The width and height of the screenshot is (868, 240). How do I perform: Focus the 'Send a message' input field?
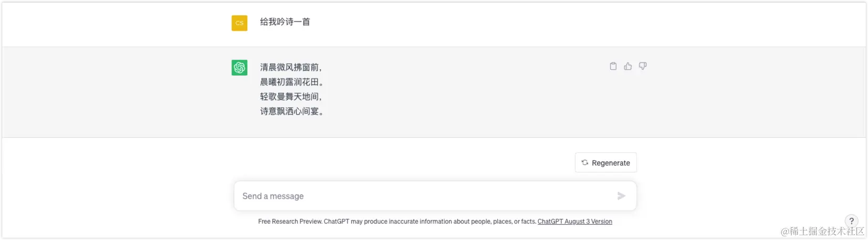click(420, 196)
